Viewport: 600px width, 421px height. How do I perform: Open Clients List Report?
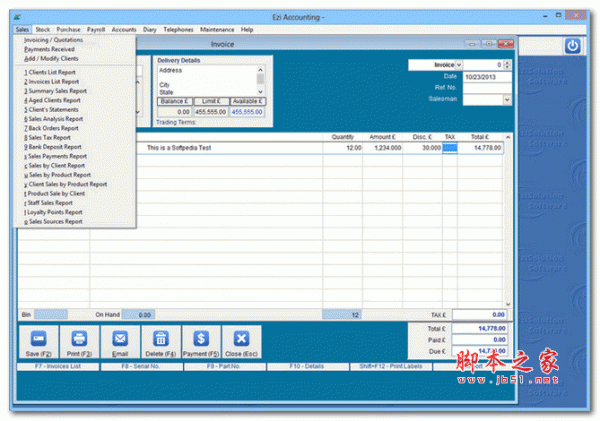click(x=50, y=72)
